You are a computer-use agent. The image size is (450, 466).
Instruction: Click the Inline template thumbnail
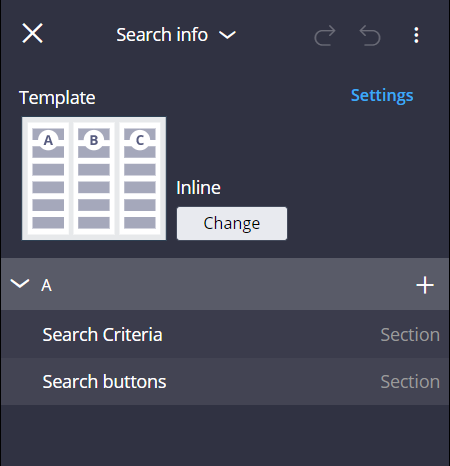pos(94,178)
